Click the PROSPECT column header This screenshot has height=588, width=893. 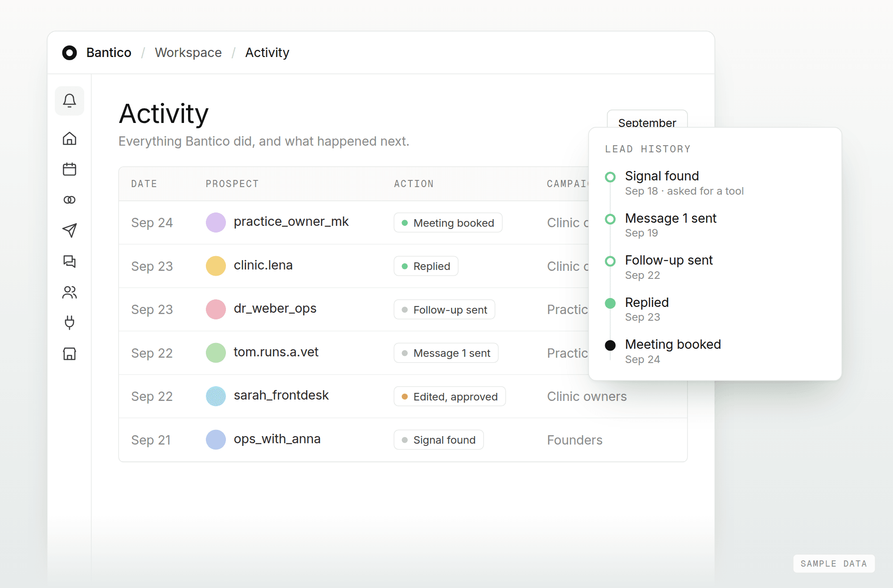click(232, 184)
